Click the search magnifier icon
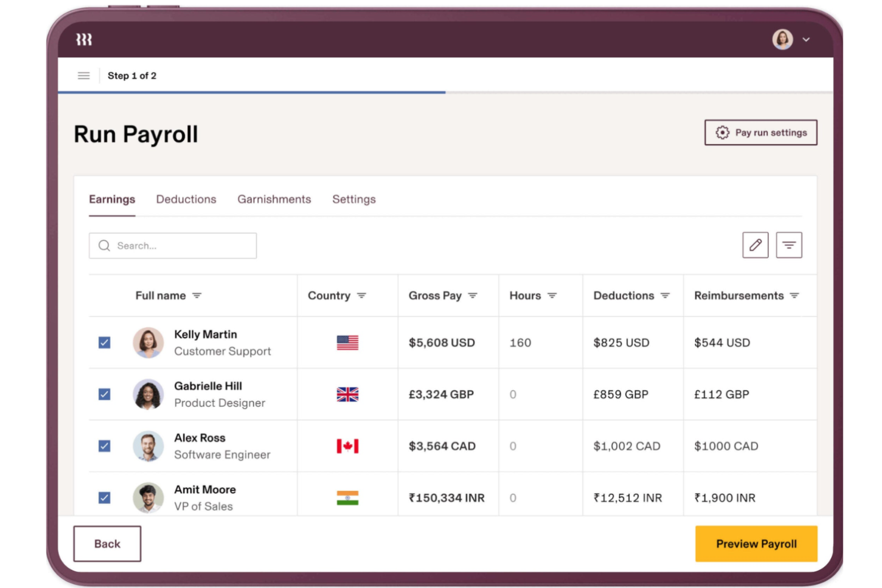This screenshot has width=882, height=588. [x=104, y=245]
